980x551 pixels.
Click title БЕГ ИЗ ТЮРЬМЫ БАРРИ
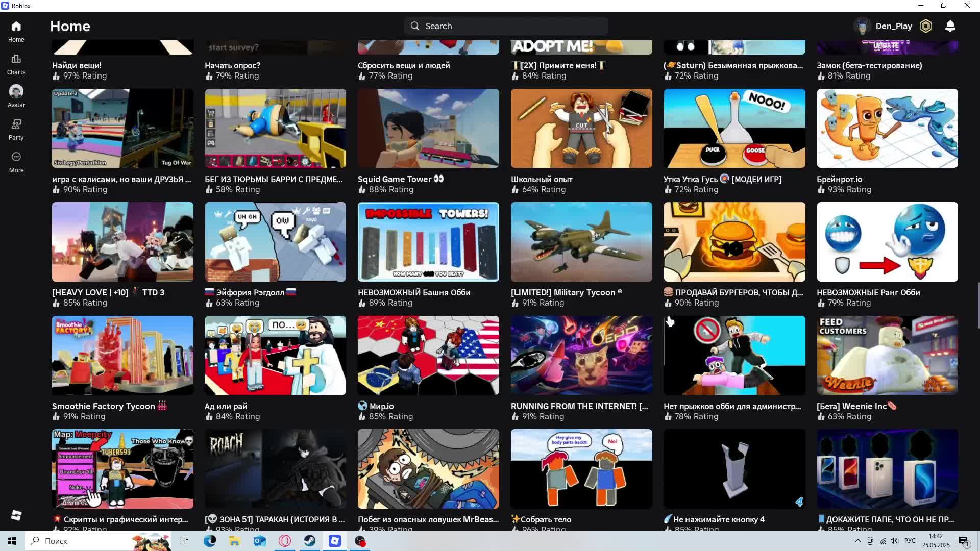[x=274, y=179]
